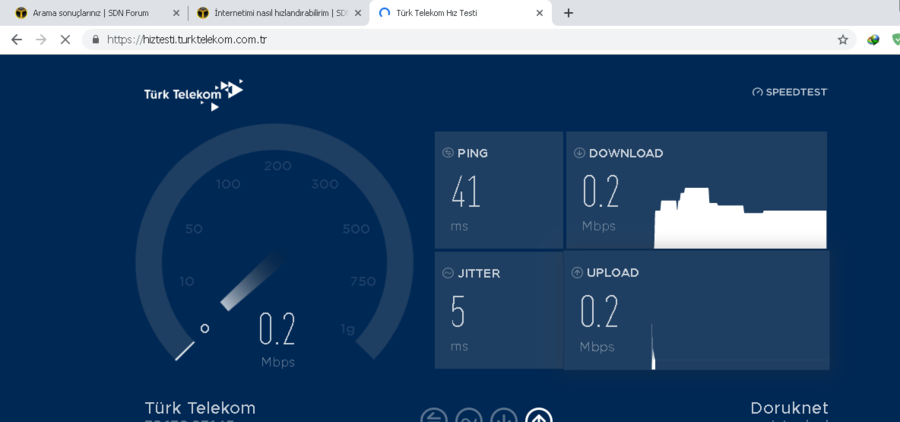Open a new browser tab
Image resolution: width=900 pixels, height=422 pixels.
[568, 13]
